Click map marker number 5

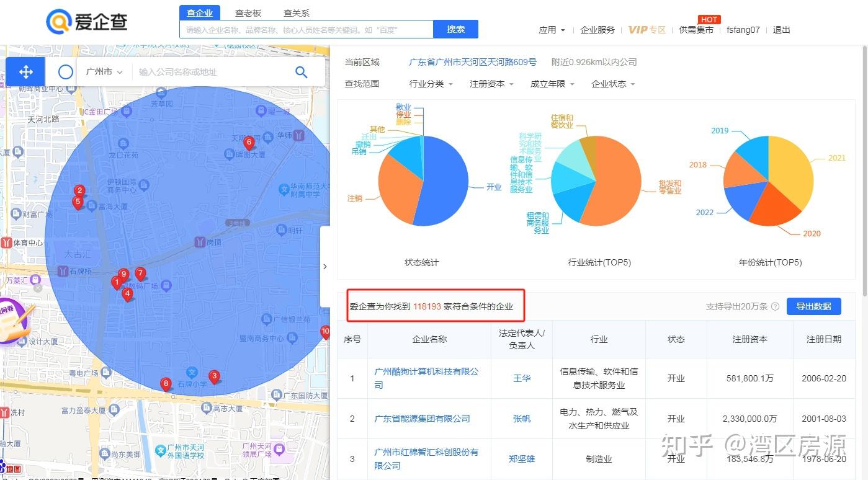pyautogui.click(x=78, y=202)
